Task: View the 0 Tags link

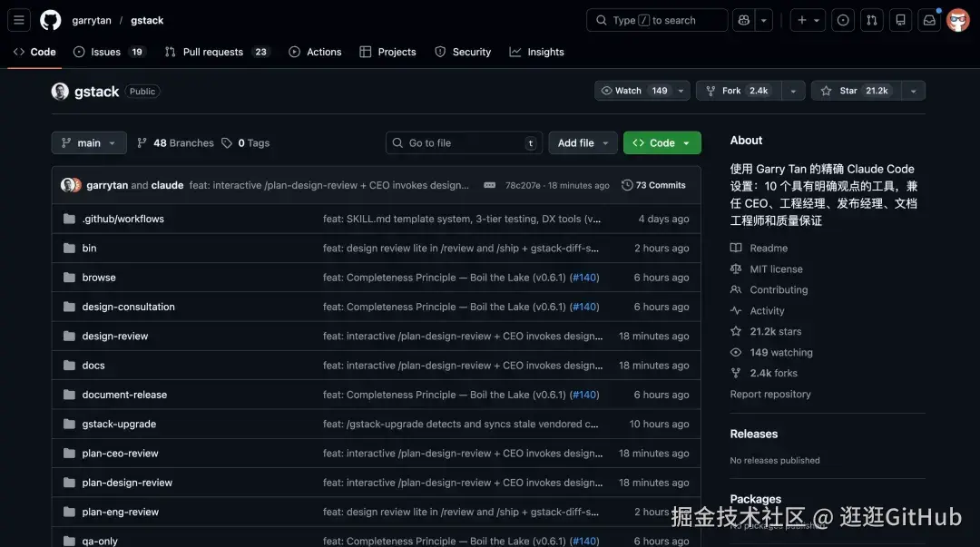Action: (245, 142)
